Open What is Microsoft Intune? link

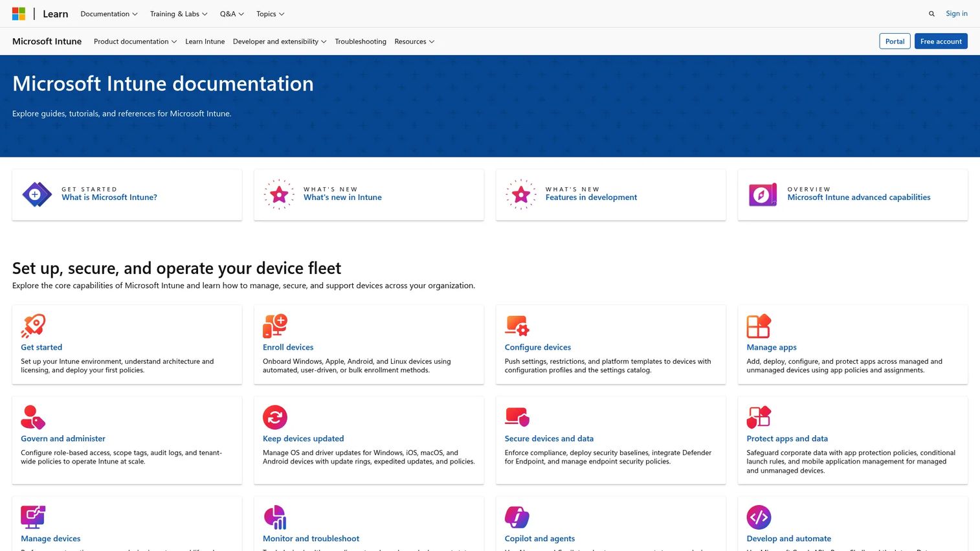[x=109, y=197]
